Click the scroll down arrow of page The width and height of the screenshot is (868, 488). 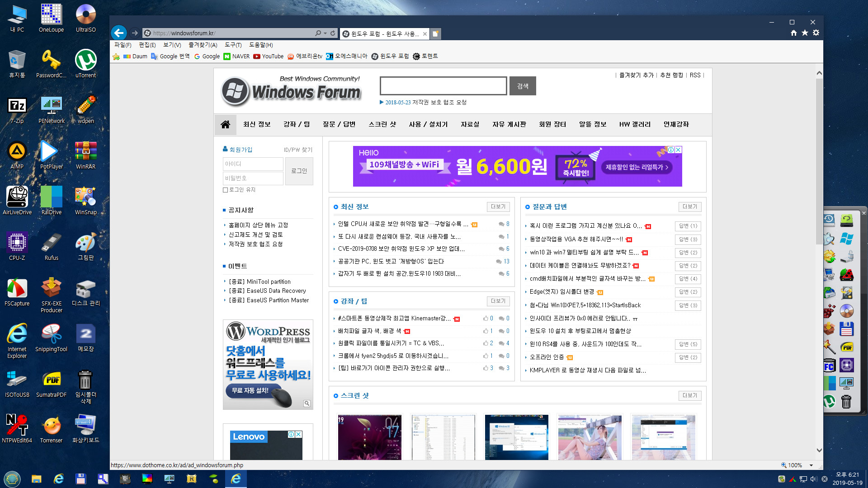(x=819, y=450)
